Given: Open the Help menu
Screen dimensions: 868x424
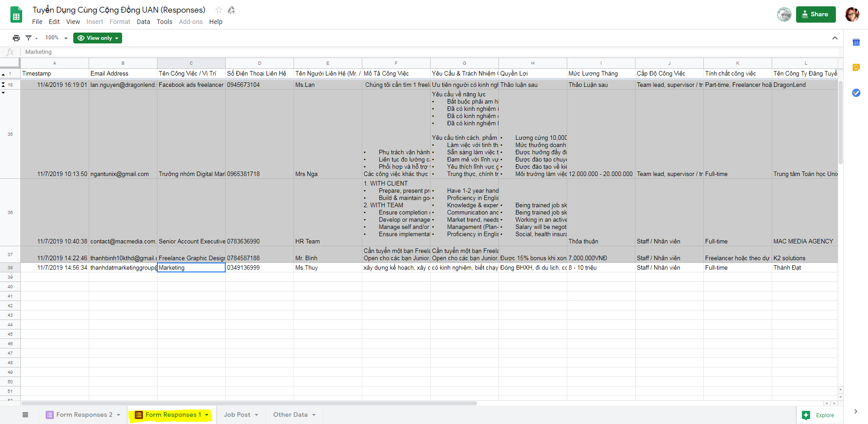Looking at the screenshot, I should click(216, 22).
